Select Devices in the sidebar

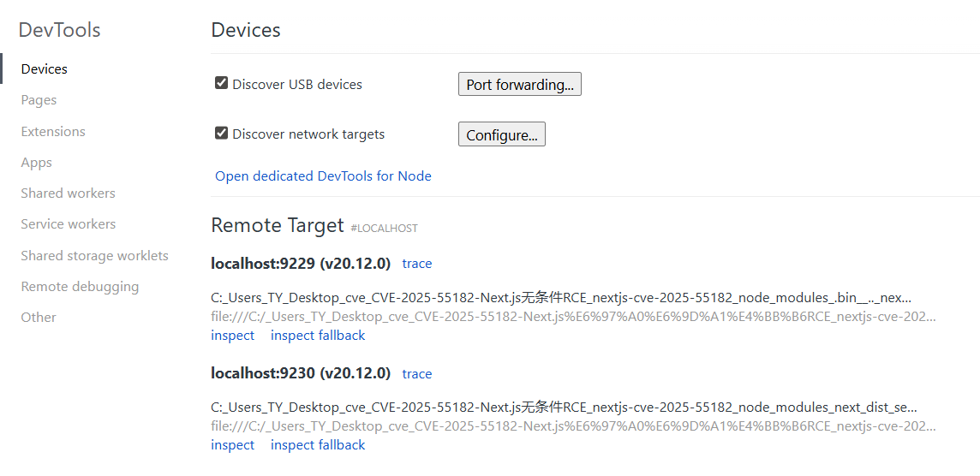[x=45, y=69]
